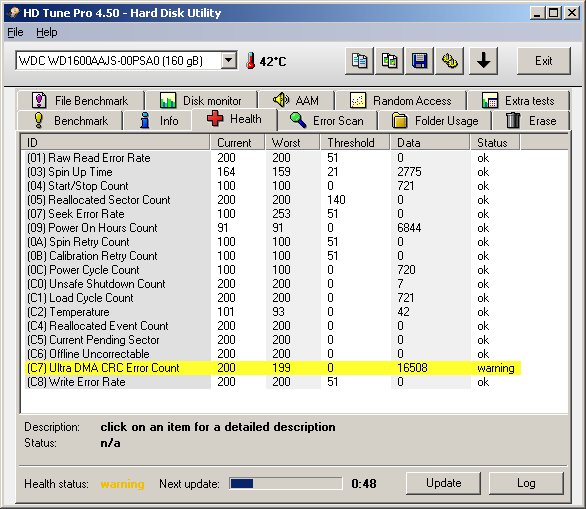Open the AAM tab
This screenshot has width=586, height=509.
296,101
